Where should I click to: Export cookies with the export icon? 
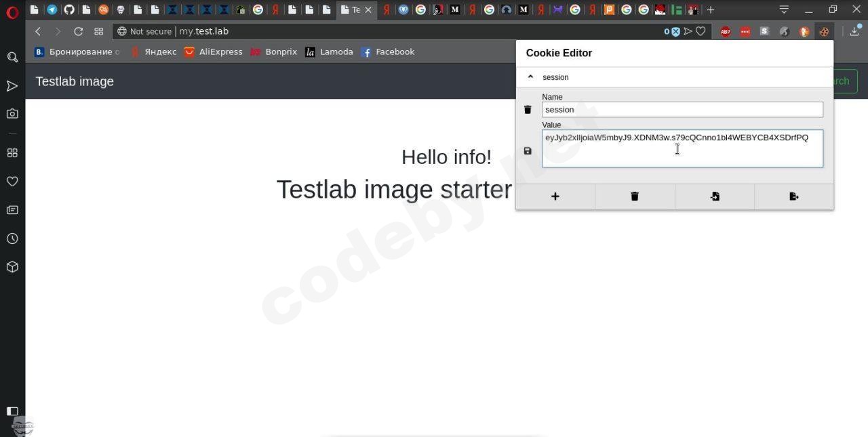coord(793,196)
